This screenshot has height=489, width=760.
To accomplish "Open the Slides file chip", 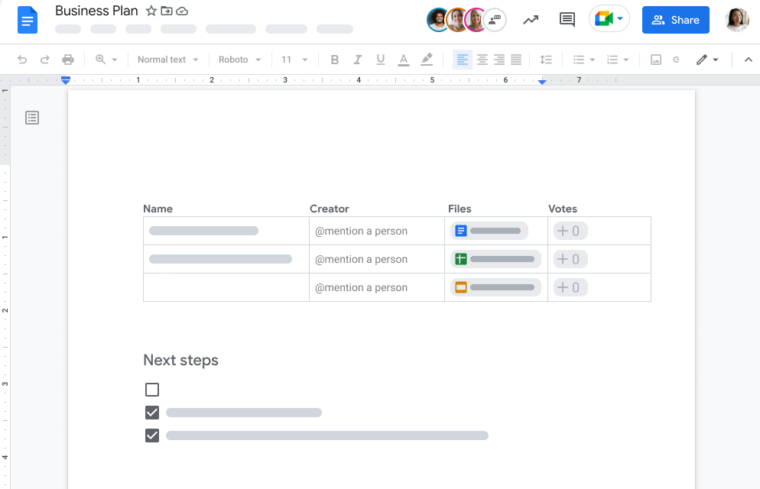I will (x=495, y=287).
